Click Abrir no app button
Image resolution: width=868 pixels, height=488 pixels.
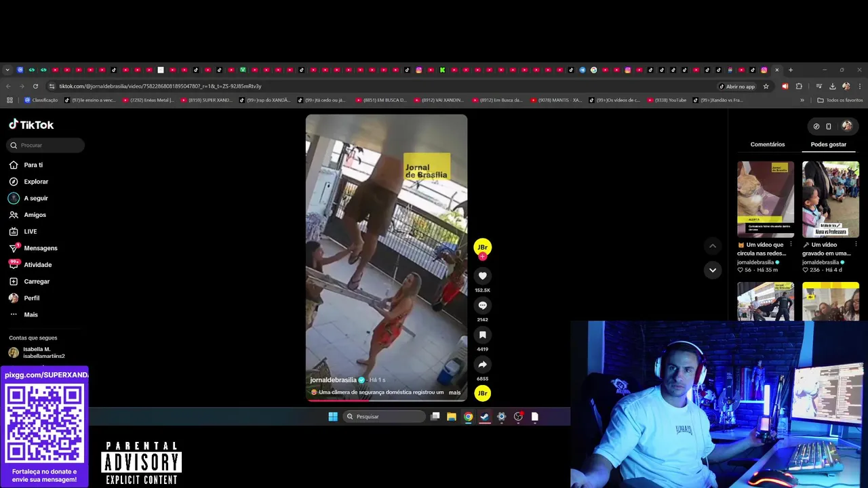click(x=736, y=86)
